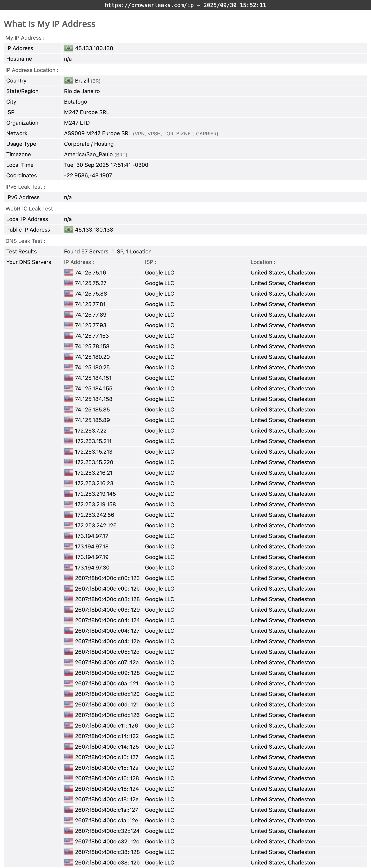This screenshot has width=371, height=868.
Task: Click the "Found 57 Servers, 1 ISP, 1 Location" result
Action: [108, 251]
